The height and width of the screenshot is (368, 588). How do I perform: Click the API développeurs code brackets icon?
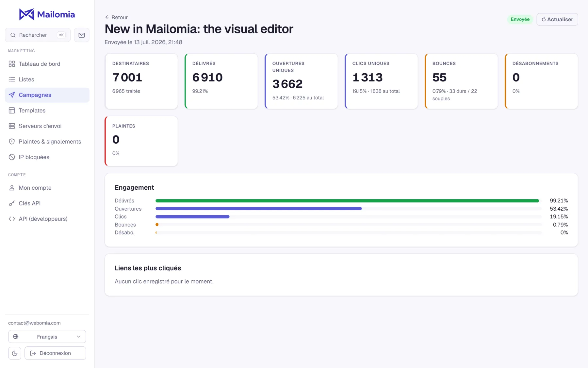12,219
